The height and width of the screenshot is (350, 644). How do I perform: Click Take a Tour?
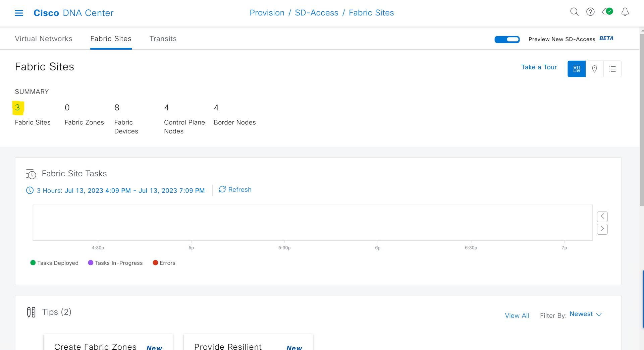[x=539, y=67]
